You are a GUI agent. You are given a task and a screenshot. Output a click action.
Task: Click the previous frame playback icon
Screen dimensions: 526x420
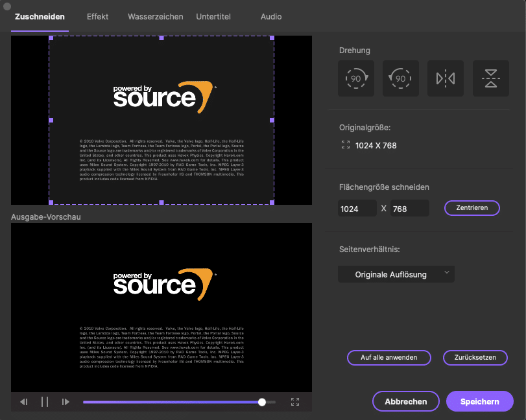tap(24, 402)
